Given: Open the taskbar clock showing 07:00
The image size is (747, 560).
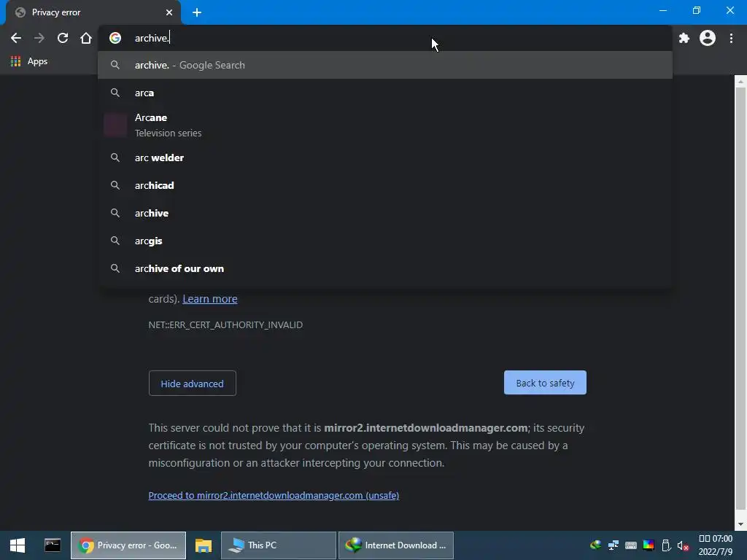Looking at the screenshot, I should click(716, 545).
